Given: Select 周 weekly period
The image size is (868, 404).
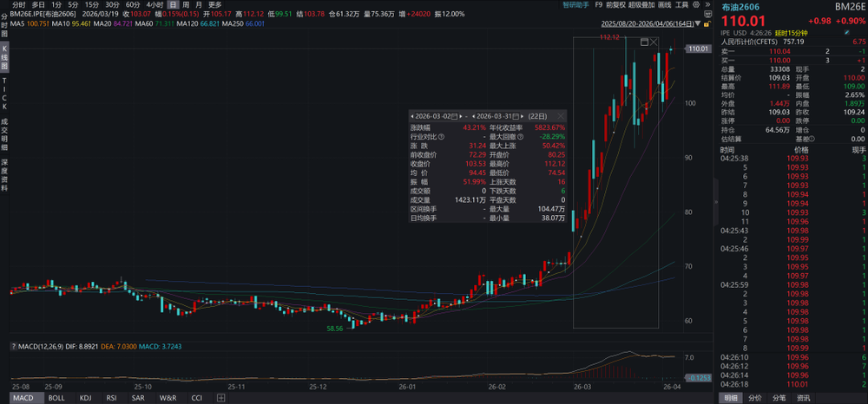Looking at the screenshot, I should pos(186,4).
